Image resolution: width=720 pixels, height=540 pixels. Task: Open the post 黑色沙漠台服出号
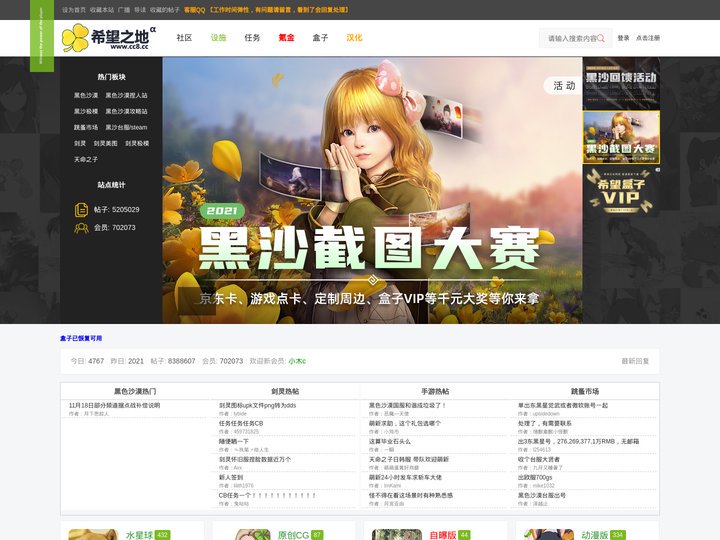[542, 495]
